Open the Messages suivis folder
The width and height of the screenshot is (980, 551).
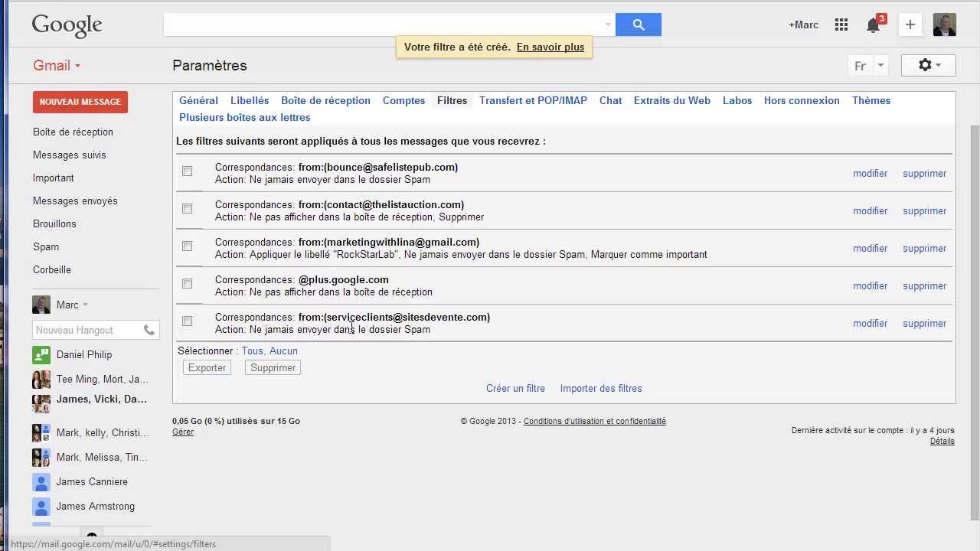[x=70, y=155]
